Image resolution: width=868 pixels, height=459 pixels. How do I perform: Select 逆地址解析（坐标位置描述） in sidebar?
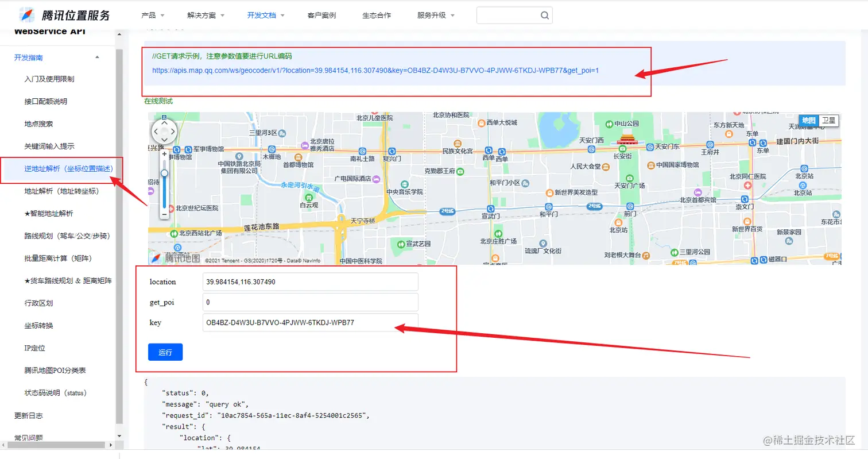point(68,169)
